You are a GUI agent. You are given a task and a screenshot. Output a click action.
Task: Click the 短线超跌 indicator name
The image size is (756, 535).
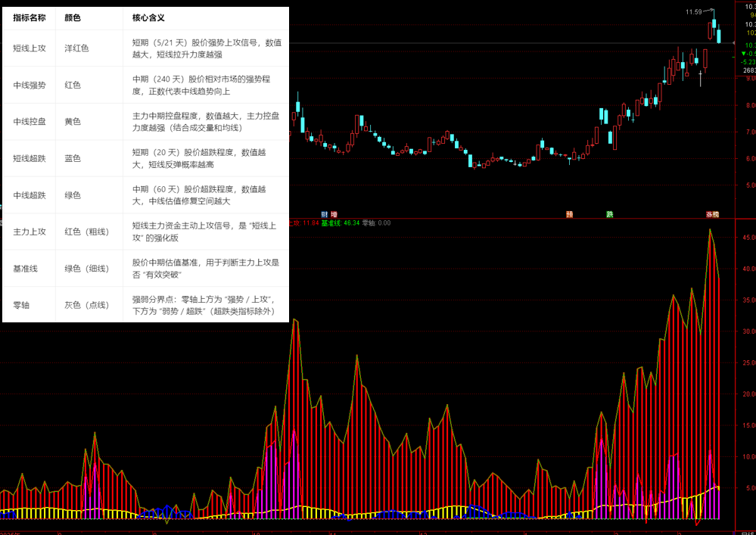[28, 158]
